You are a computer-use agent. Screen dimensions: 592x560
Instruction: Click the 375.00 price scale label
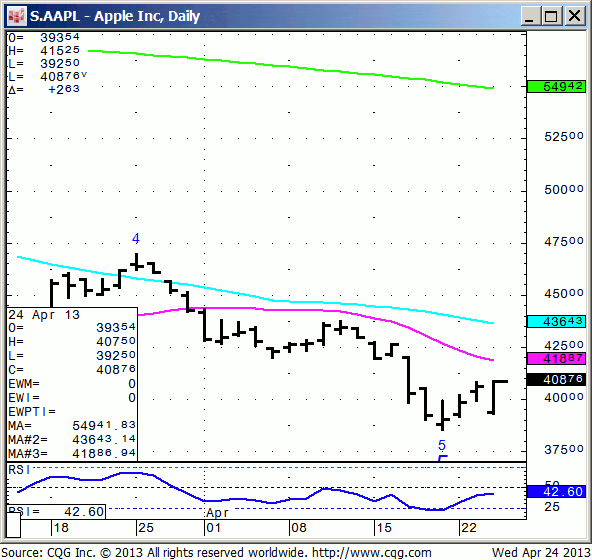pyautogui.click(x=564, y=449)
